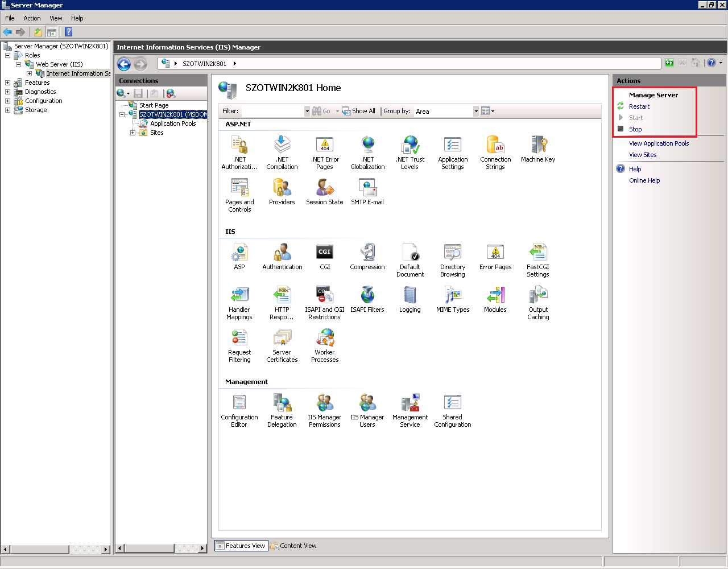Expand the Diagnostics tree node
This screenshot has height=569, width=728.
click(8, 92)
